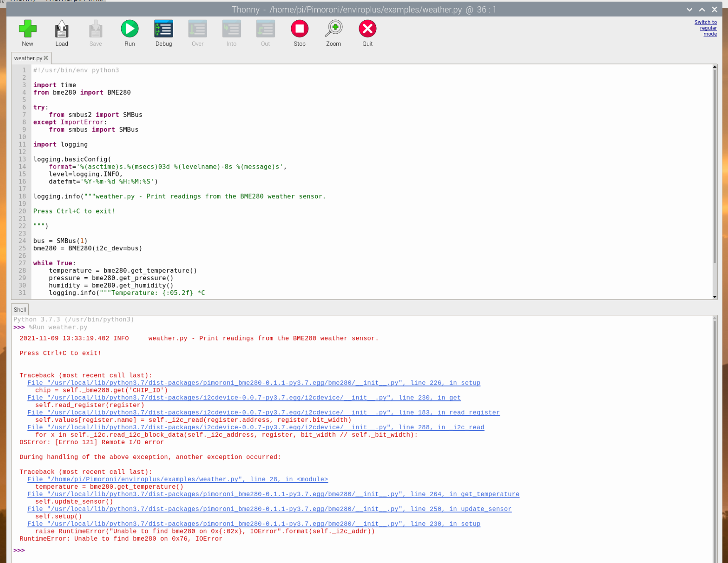Select the weather.py editor tab

pos(27,58)
